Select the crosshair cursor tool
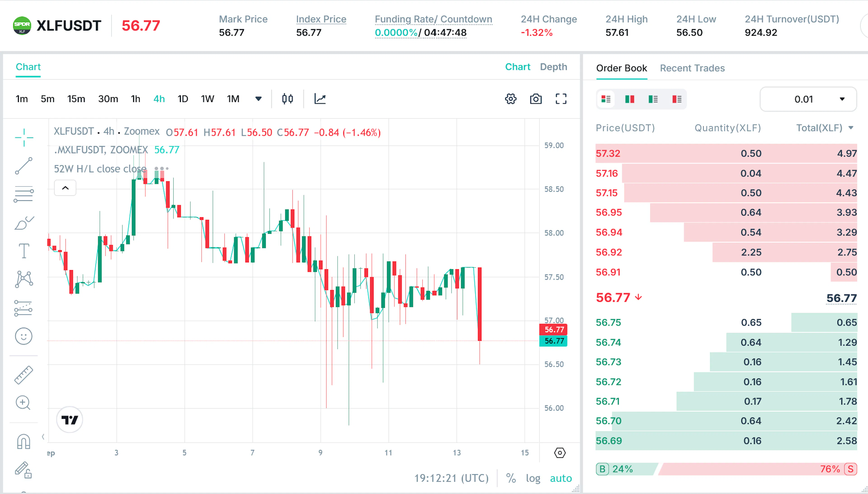This screenshot has height=494, width=868. pyautogui.click(x=24, y=138)
